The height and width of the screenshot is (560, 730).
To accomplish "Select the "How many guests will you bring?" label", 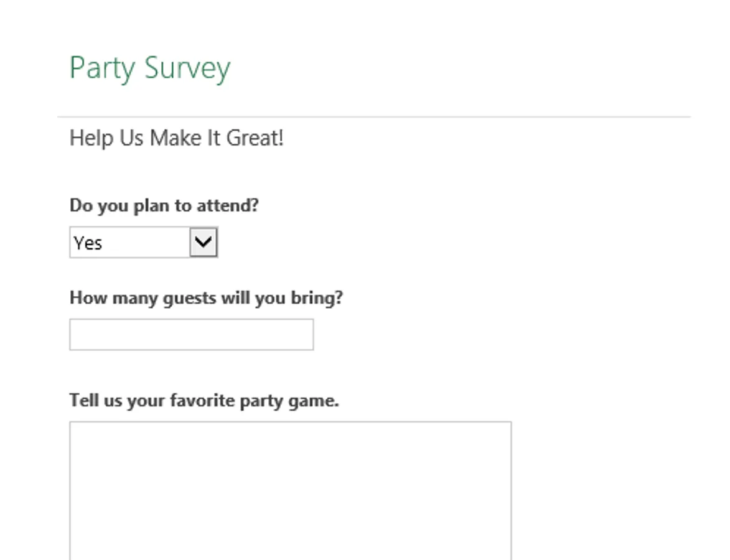I will (206, 298).
